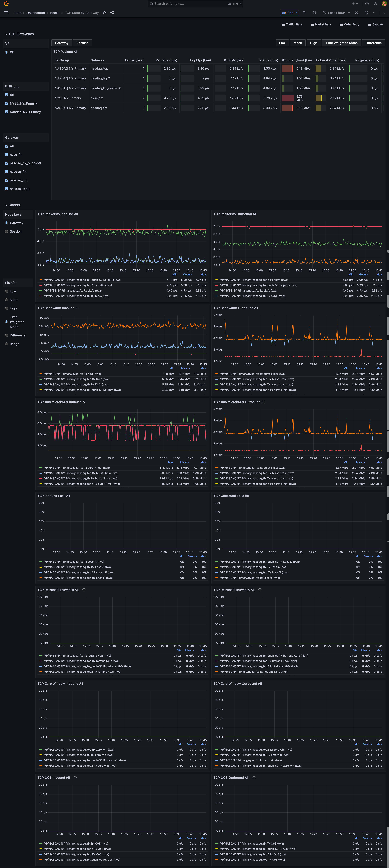389x868 pixels.
Task: Open the hamburger navigation menu
Action: 6,13
